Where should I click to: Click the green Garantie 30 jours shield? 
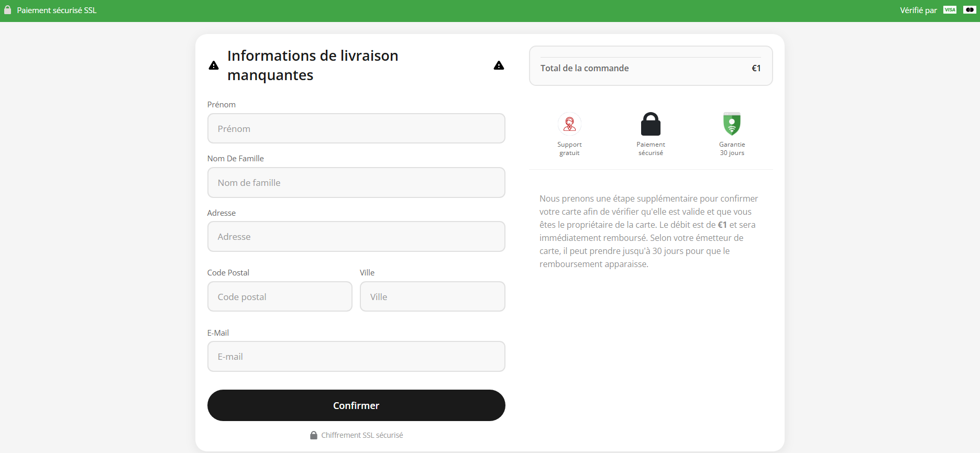(x=732, y=124)
